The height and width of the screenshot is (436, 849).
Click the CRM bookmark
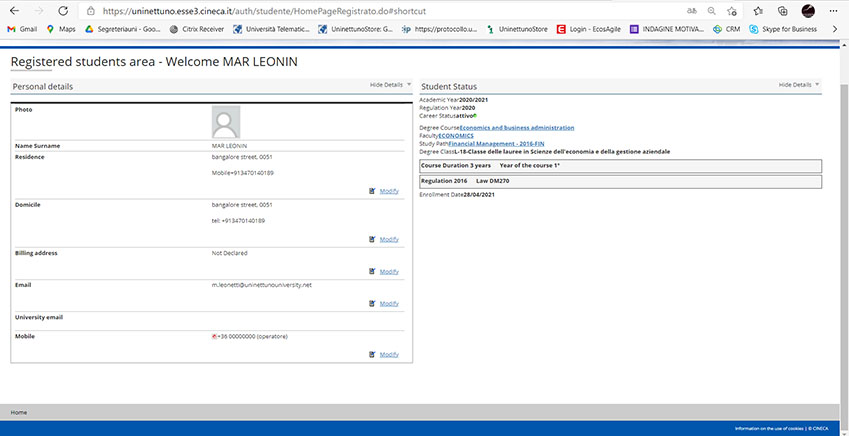(727, 29)
